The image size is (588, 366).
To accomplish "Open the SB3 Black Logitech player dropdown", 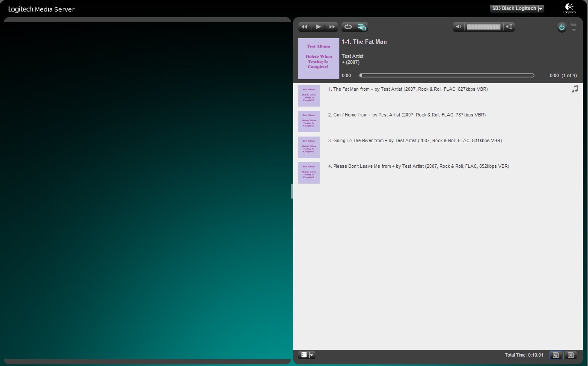I will click(517, 9).
